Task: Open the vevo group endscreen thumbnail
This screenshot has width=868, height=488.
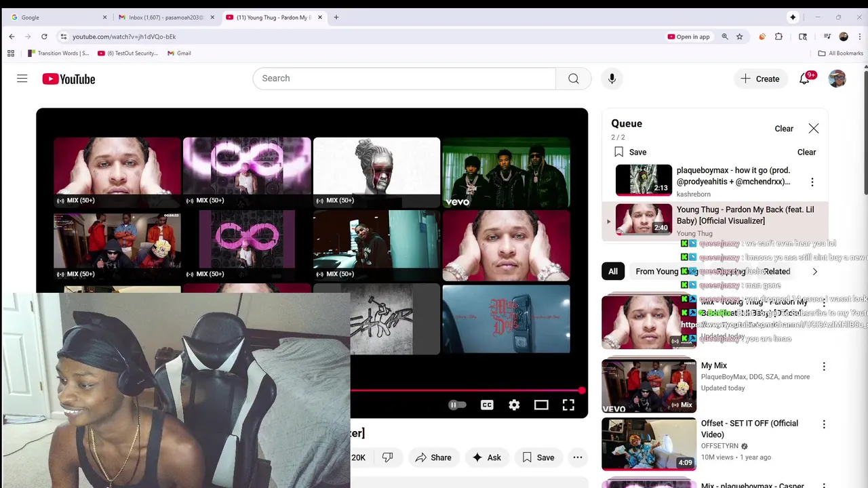Action: (506, 172)
